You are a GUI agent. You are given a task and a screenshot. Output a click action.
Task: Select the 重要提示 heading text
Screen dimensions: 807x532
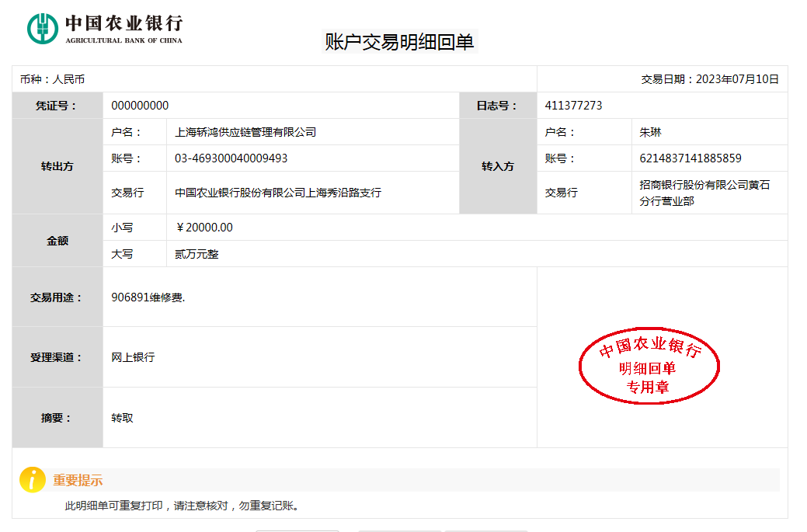(78, 481)
